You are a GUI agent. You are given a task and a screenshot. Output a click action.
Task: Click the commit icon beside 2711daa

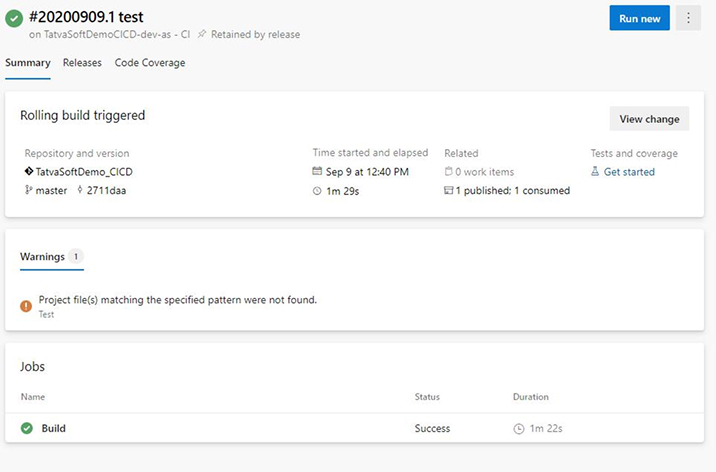tap(79, 190)
